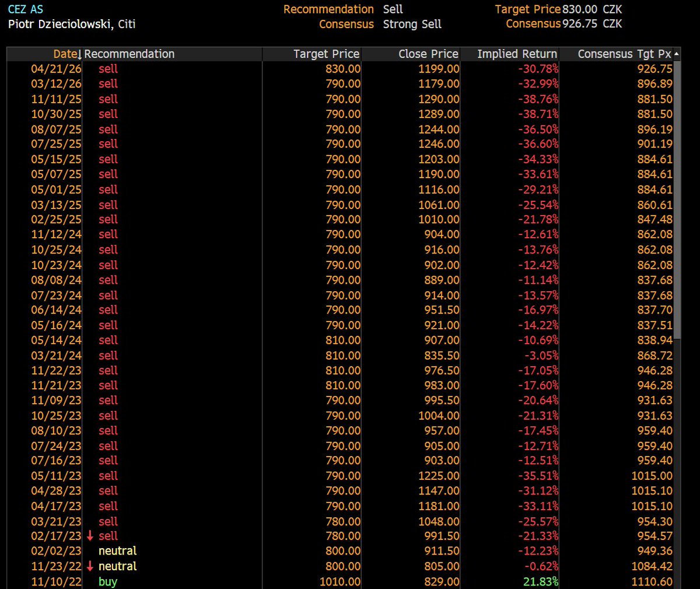
Task: Click the buy recommendation on 11/10/22 row
Action: (108, 581)
